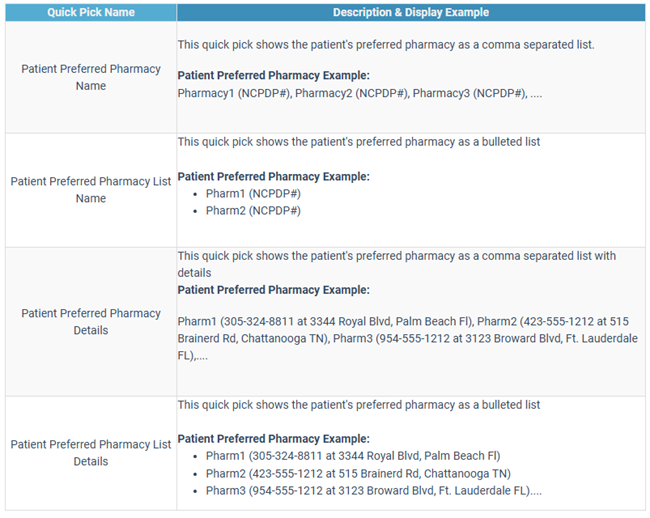Select the 'Patient Preferred Pharmacy Name' cell
This screenshot has width=650, height=518.
coord(90,77)
